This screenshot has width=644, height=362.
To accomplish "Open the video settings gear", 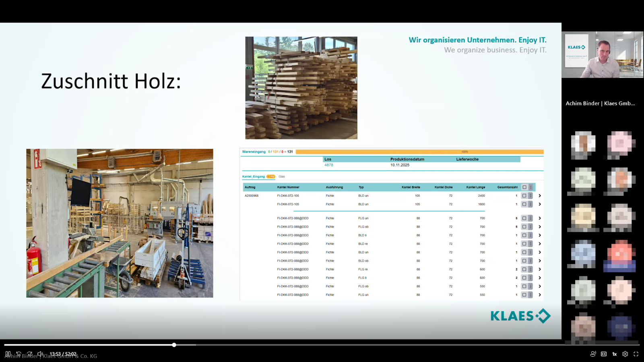I will tap(625, 354).
